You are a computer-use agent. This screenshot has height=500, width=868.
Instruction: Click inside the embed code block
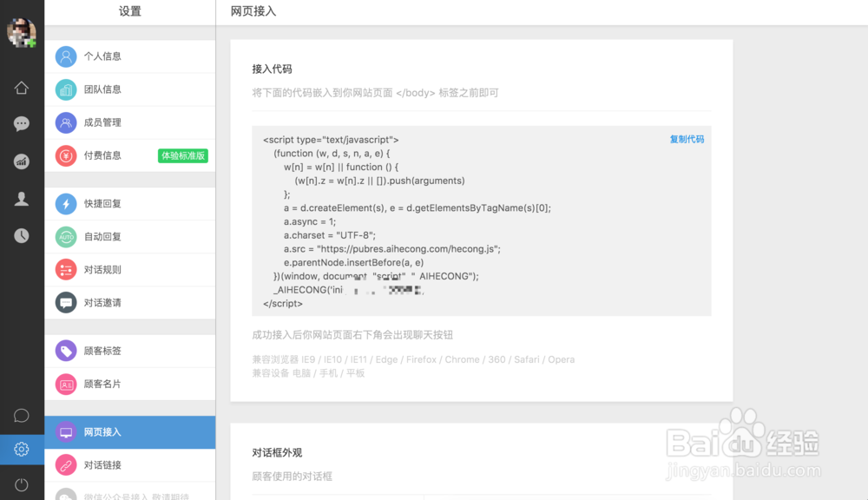(x=482, y=221)
